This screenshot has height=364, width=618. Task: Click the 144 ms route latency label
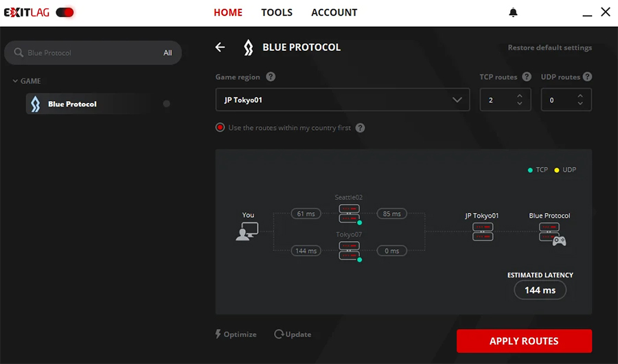306,251
